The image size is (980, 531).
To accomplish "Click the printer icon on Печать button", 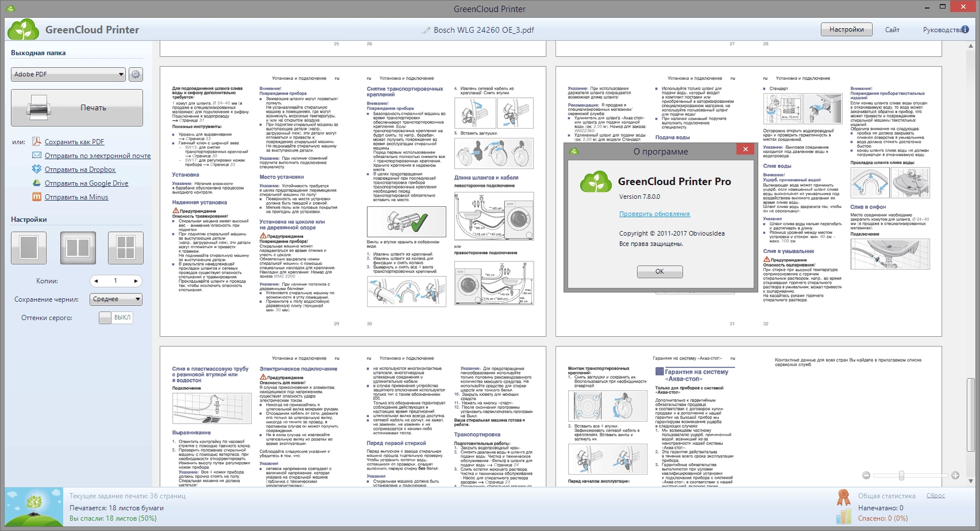I will (x=39, y=107).
